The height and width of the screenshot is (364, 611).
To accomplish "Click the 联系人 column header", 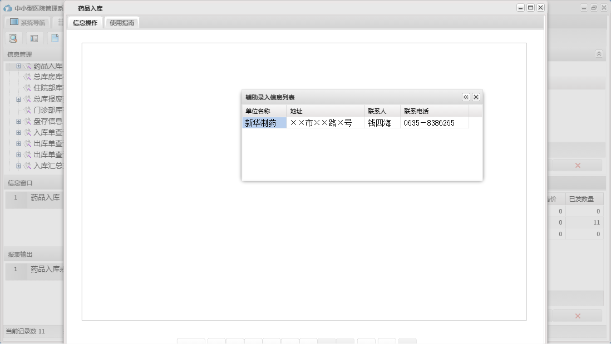I will coord(382,111).
